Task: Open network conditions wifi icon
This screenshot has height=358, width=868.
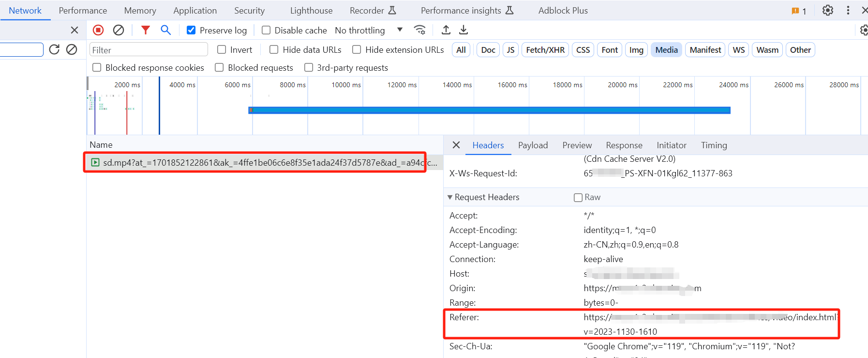Action: (420, 30)
